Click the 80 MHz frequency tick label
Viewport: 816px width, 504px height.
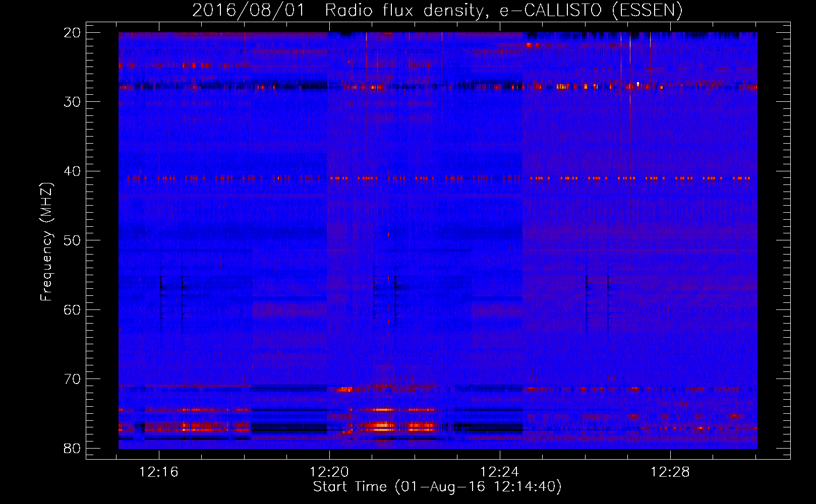pos(73,448)
